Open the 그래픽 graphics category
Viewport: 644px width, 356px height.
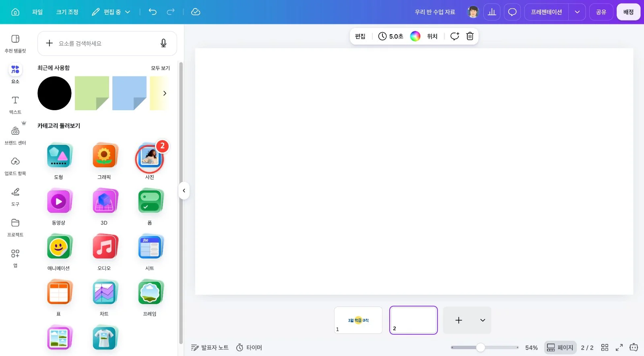click(x=104, y=161)
